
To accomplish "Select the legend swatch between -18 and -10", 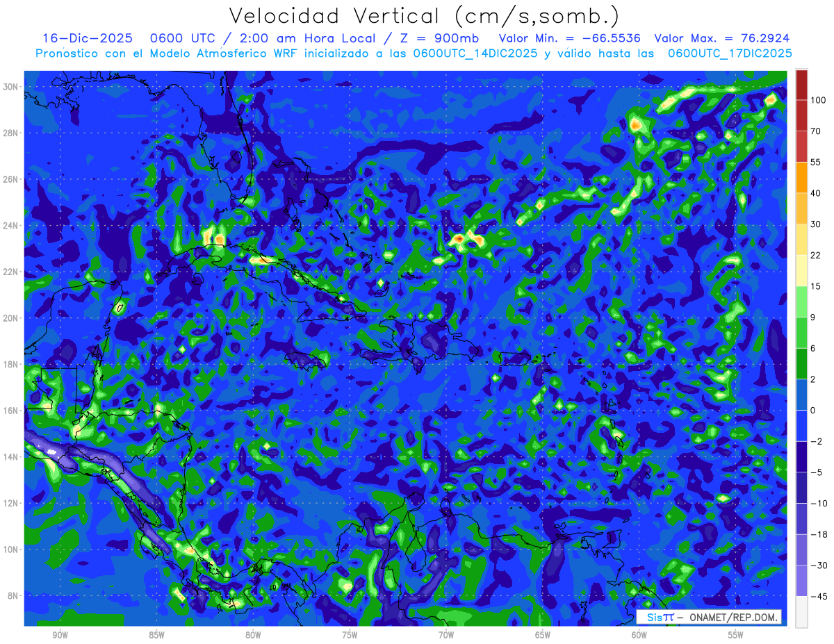I will (x=801, y=519).
